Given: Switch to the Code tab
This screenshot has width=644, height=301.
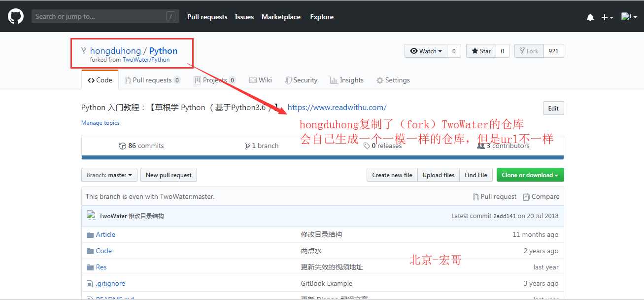Looking at the screenshot, I should click(x=100, y=80).
